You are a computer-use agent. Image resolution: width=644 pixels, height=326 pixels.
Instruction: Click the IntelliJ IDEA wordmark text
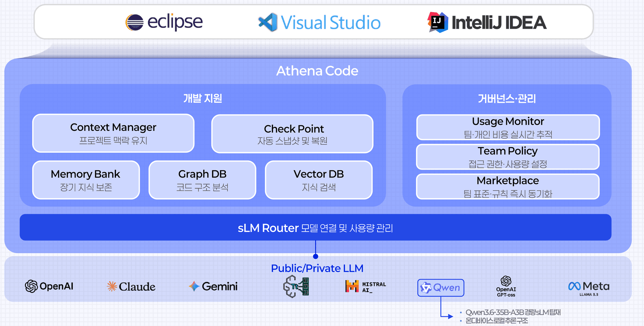(x=499, y=23)
